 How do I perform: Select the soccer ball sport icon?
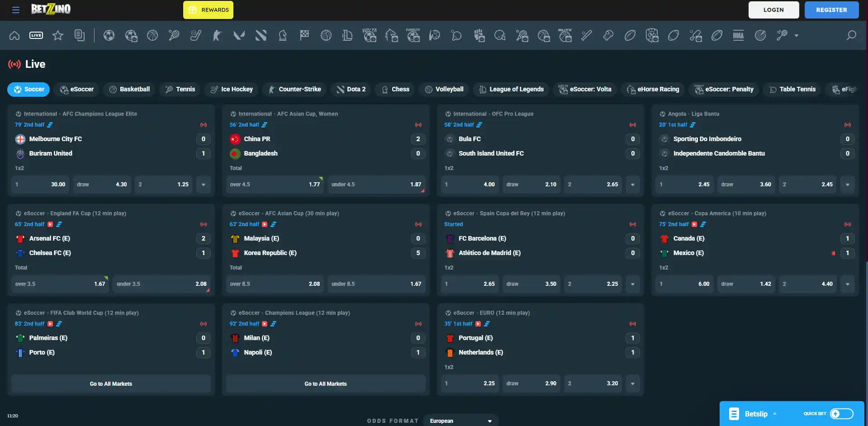(109, 35)
